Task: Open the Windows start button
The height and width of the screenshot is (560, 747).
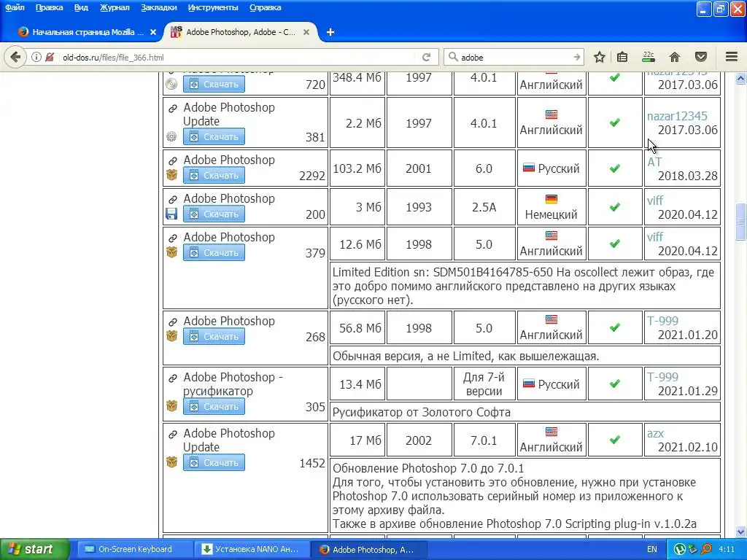Action: tap(35, 549)
